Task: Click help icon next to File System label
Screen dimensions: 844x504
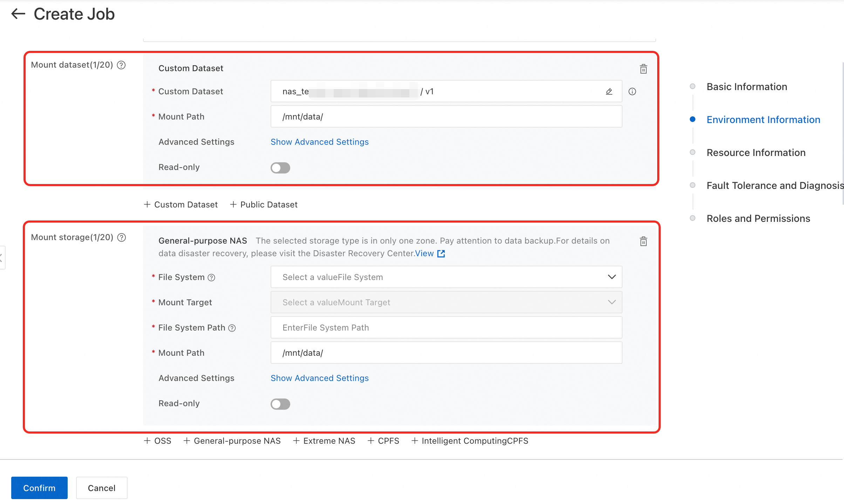Action: point(211,278)
